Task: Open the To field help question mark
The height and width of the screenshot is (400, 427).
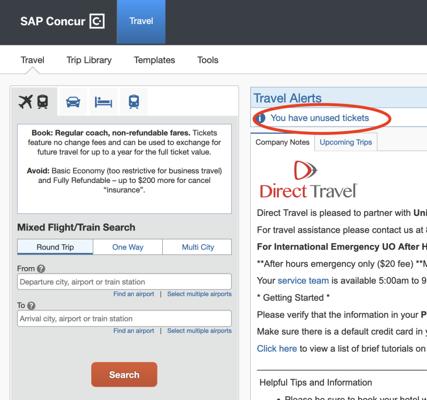Action: click(31, 305)
